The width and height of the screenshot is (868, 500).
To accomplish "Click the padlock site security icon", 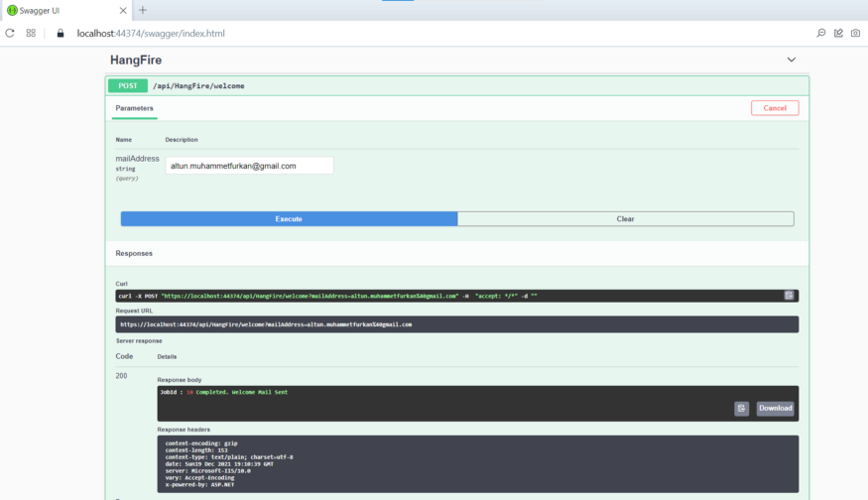I will coord(61,33).
